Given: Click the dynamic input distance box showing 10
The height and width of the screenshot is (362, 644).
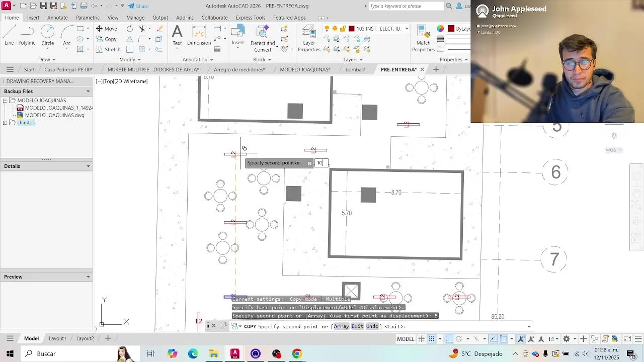Looking at the screenshot, I should click(x=321, y=163).
